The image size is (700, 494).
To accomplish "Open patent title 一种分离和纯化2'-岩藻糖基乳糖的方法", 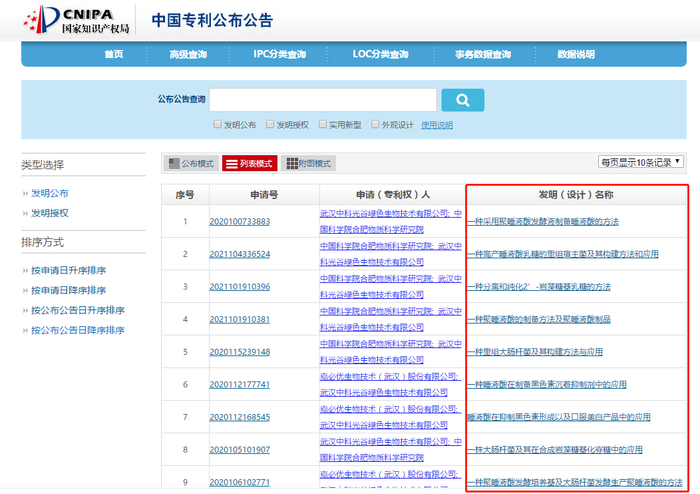I will (539, 287).
